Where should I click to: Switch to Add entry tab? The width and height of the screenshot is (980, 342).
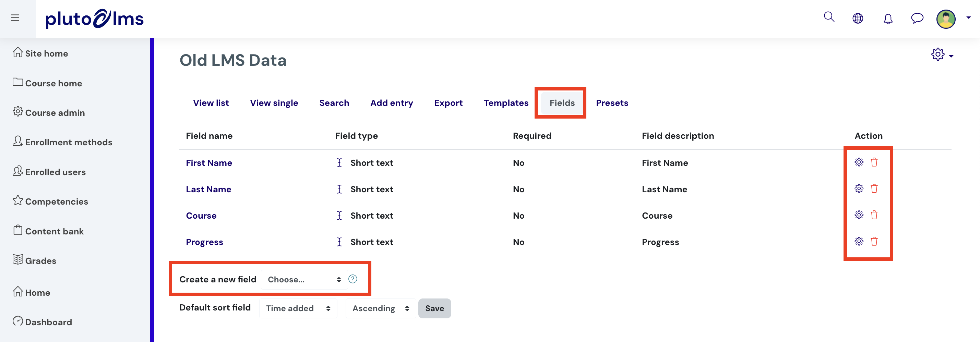(392, 103)
